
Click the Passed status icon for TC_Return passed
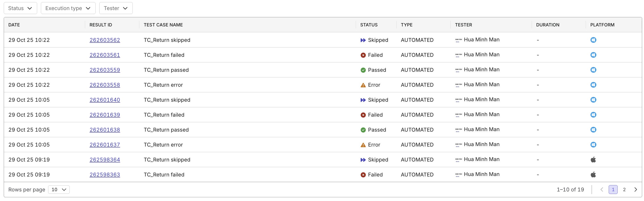[x=363, y=70]
